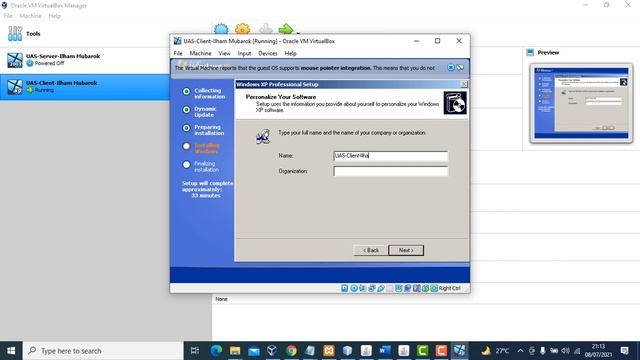
Task: Click the don't show again notification icon
Action: click(460, 67)
